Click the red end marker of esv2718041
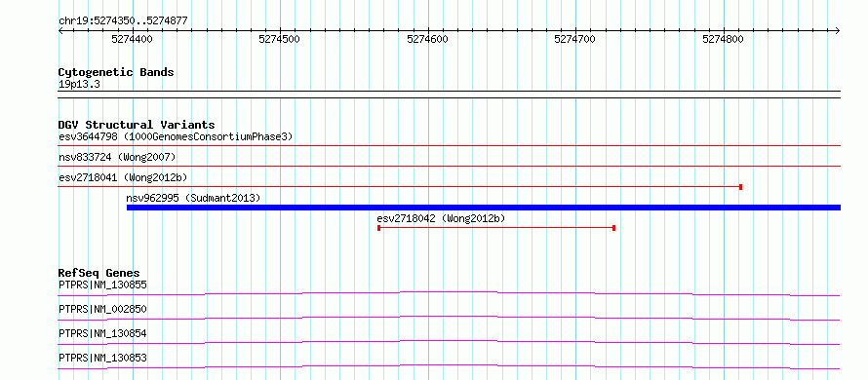The width and height of the screenshot is (868, 380). 740,187
